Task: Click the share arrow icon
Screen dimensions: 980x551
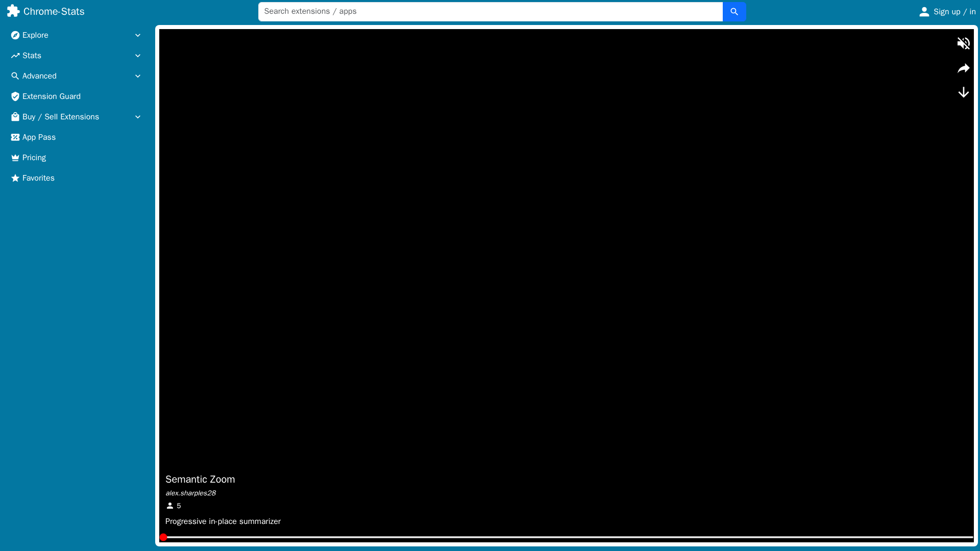Action: [963, 68]
